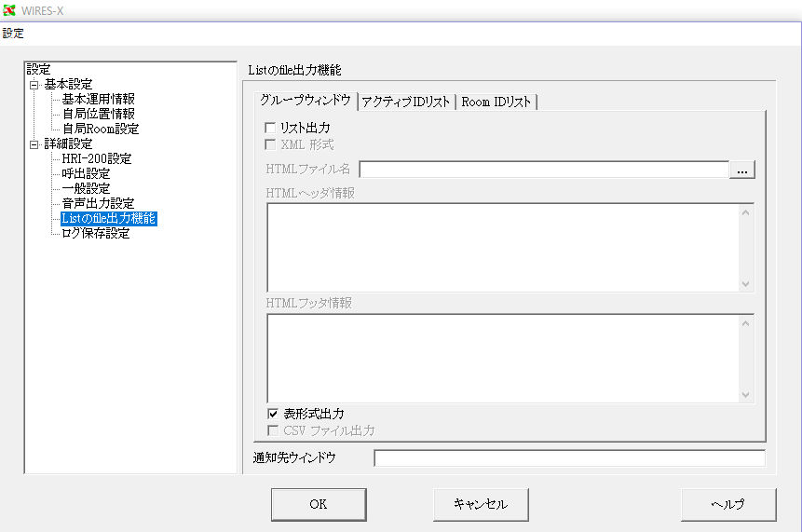Toggle the CSV ファイル出力 checkbox

(273, 430)
